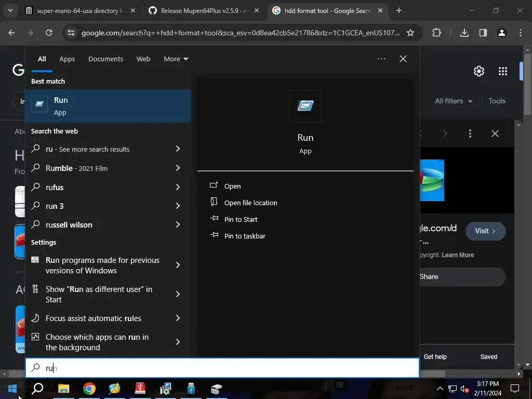Image resolution: width=532 pixels, height=399 pixels.
Task: Reload the Chrome page
Action: (49, 33)
